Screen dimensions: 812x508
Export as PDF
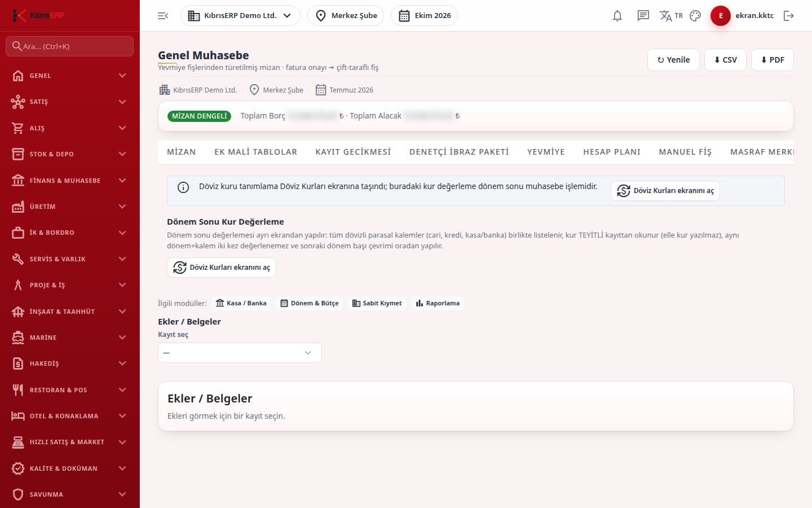(x=773, y=60)
